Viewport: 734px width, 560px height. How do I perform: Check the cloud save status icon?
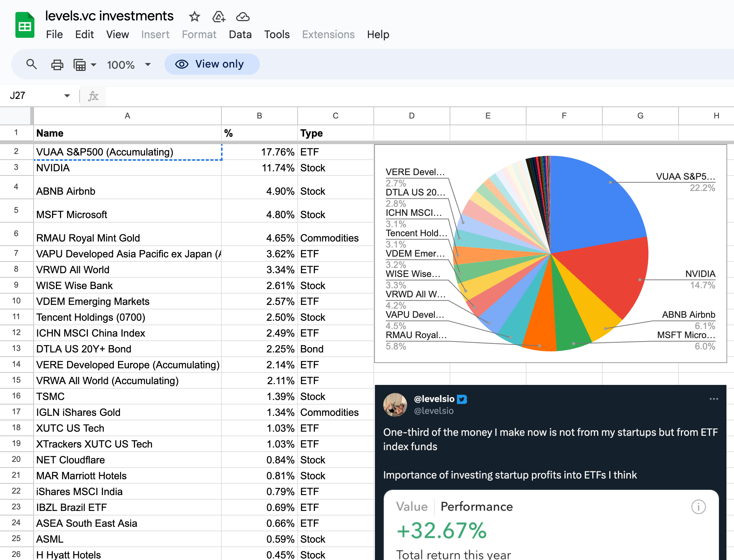(243, 17)
